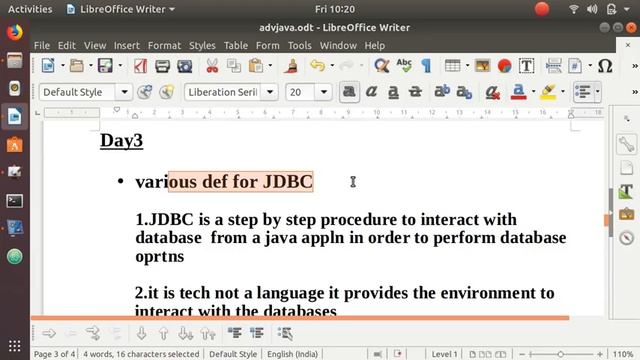
Task: Apply Superscript to the selection
Action: tap(442, 92)
